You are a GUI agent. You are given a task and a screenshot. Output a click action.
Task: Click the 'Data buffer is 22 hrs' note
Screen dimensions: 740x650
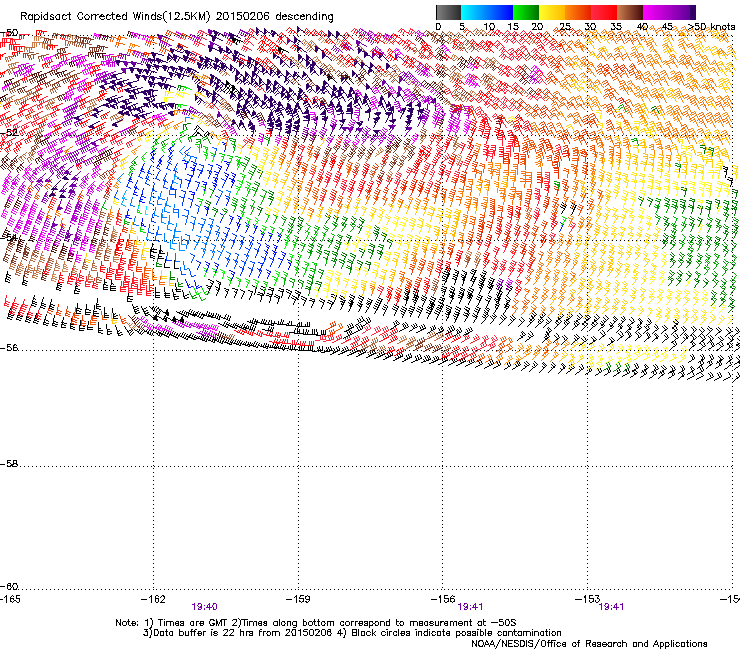[x=352, y=633]
